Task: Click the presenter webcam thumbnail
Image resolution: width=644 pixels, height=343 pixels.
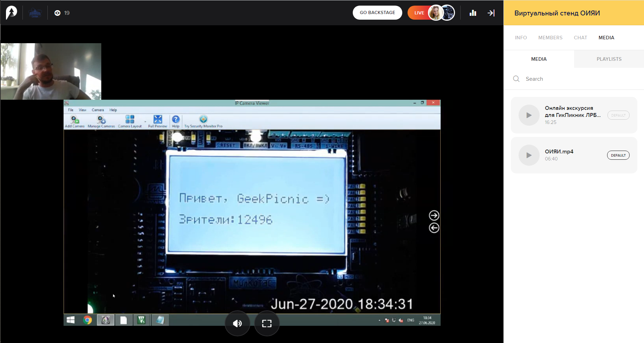Action: tap(51, 71)
